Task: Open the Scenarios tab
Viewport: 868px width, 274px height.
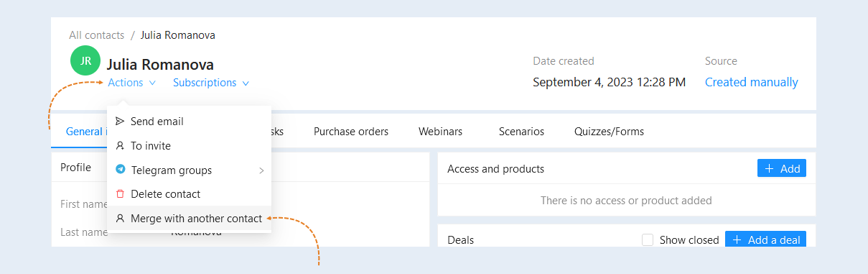Action: point(521,132)
